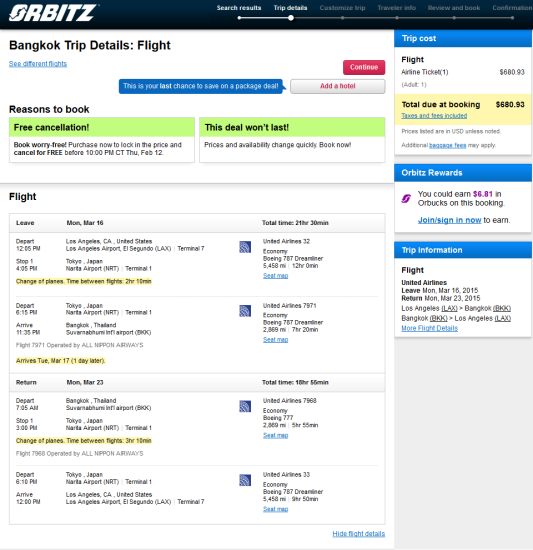
Task: Click the Trip cost panel header
Action: pos(463,38)
